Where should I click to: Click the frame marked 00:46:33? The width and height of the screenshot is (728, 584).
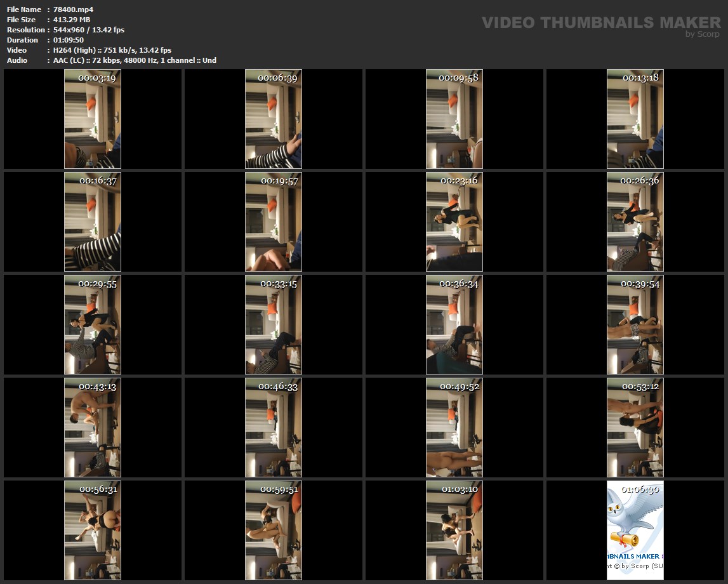(x=274, y=428)
